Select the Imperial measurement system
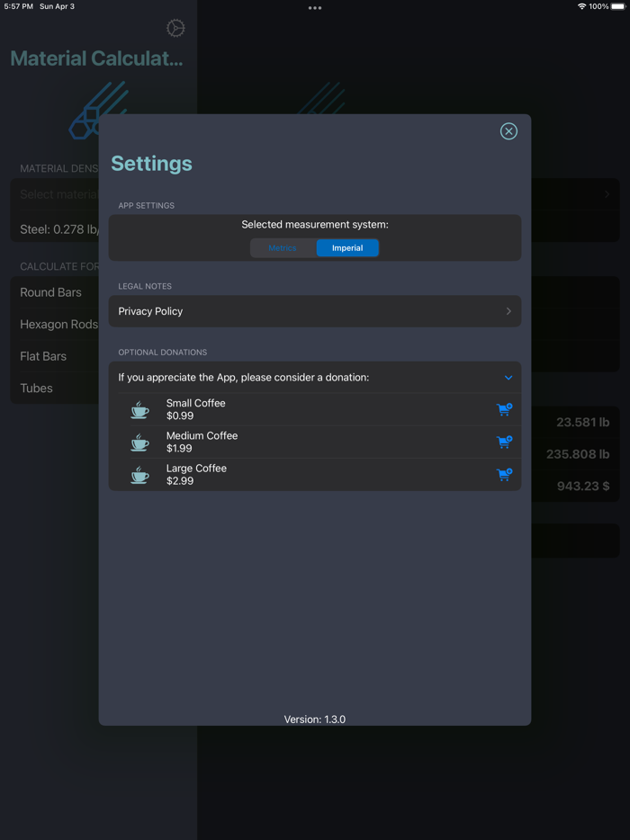The image size is (630, 840). 347,248
